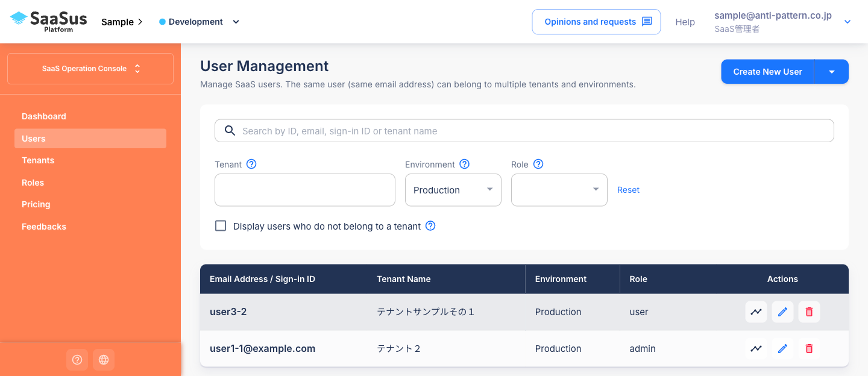The image size is (868, 376).
Task: Click the activity chart icon for user3-2
Action: [756, 312]
